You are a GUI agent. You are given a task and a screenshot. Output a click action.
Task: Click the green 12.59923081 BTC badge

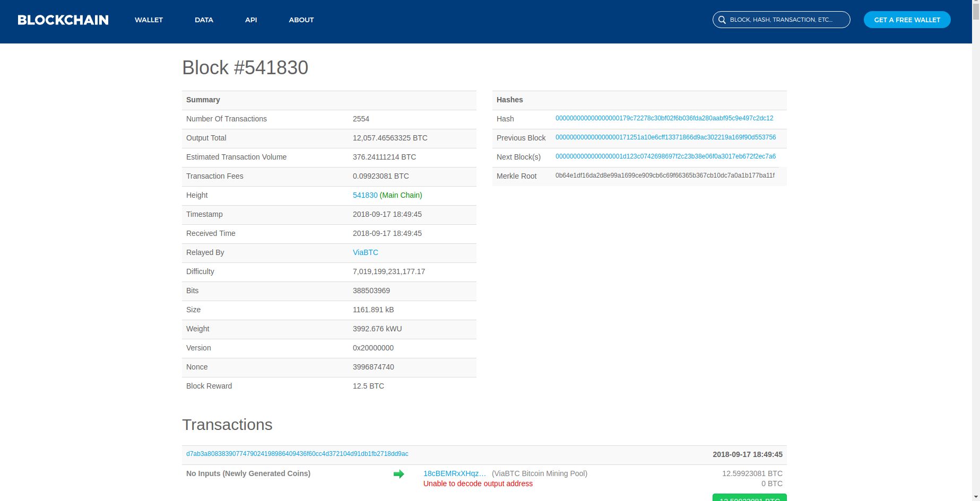749,498
